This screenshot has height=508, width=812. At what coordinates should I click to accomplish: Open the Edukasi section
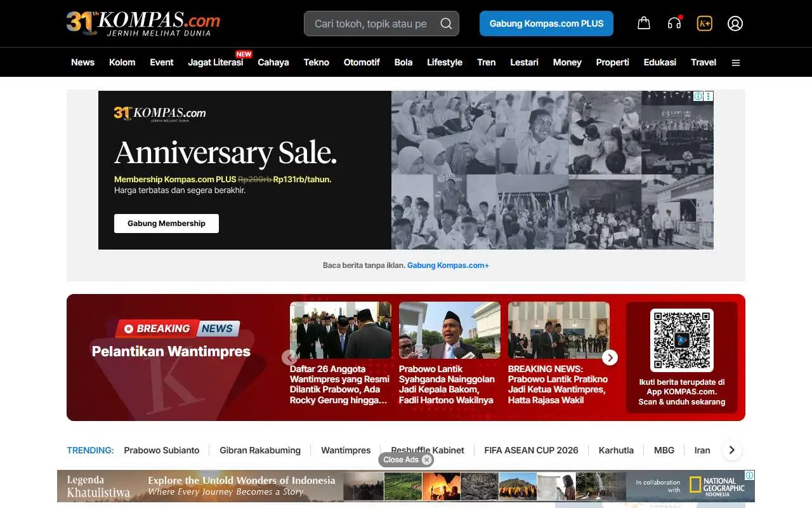pyautogui.click(x=660, y=62)
